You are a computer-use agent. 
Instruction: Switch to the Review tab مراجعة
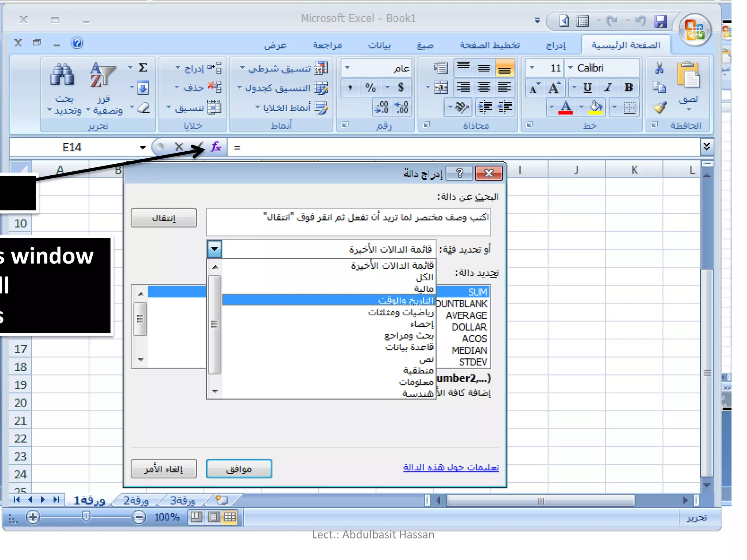point(327,45)
